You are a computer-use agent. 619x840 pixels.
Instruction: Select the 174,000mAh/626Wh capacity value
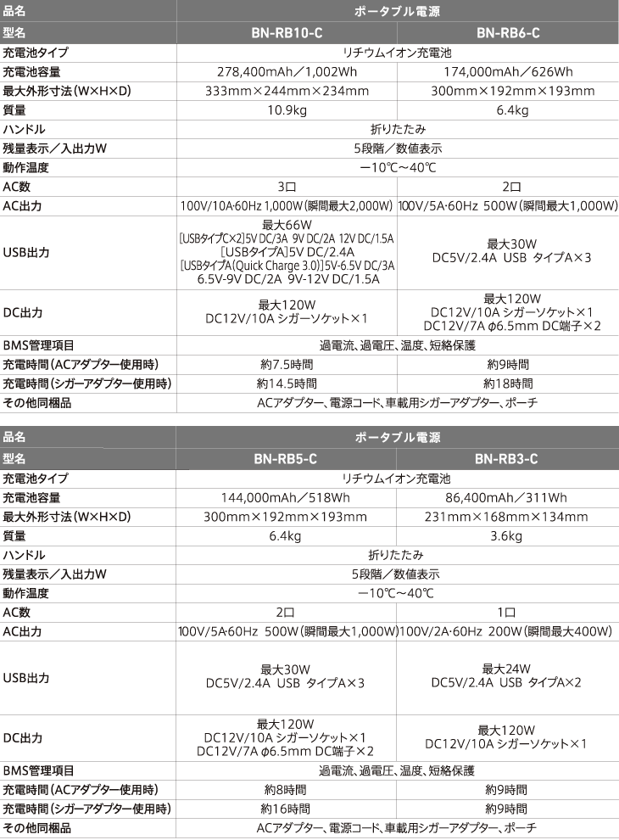click(508, 71)
